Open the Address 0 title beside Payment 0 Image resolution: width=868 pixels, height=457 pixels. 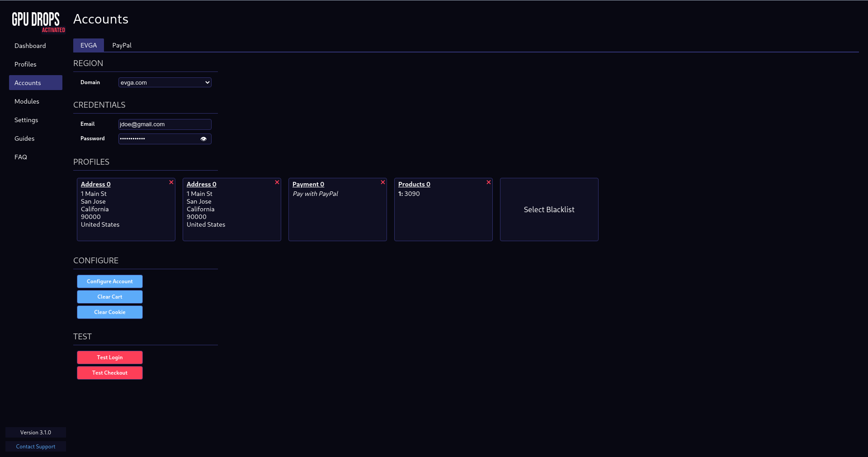tap(202, 184)
